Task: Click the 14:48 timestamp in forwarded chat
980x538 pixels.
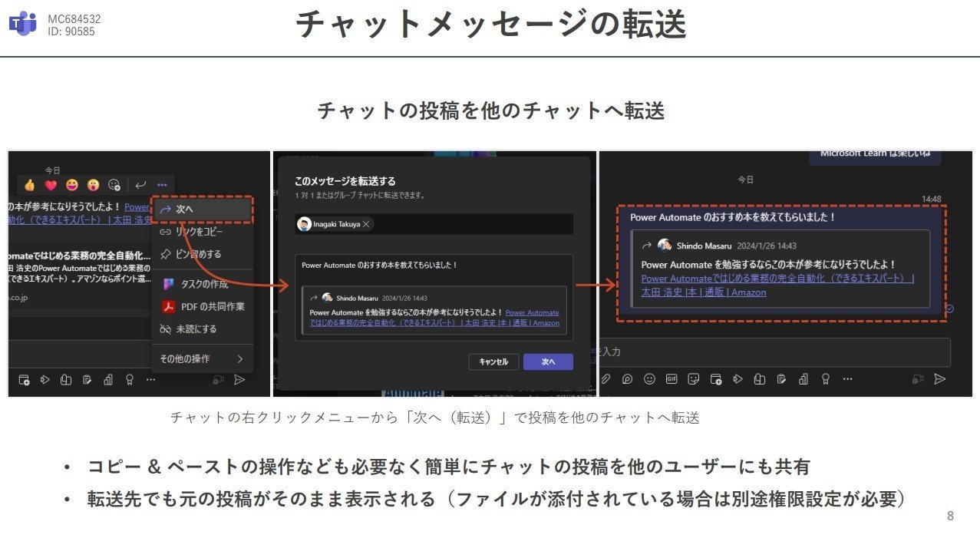Action: (x=932, y=199)
